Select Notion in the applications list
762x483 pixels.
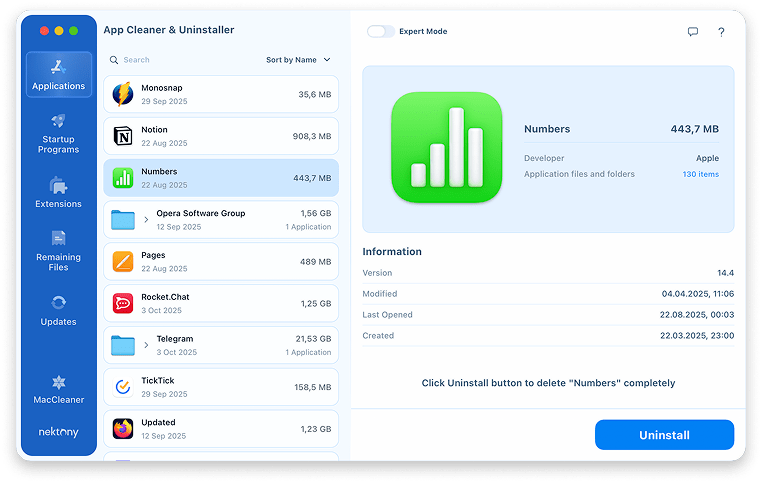(221, 136)
